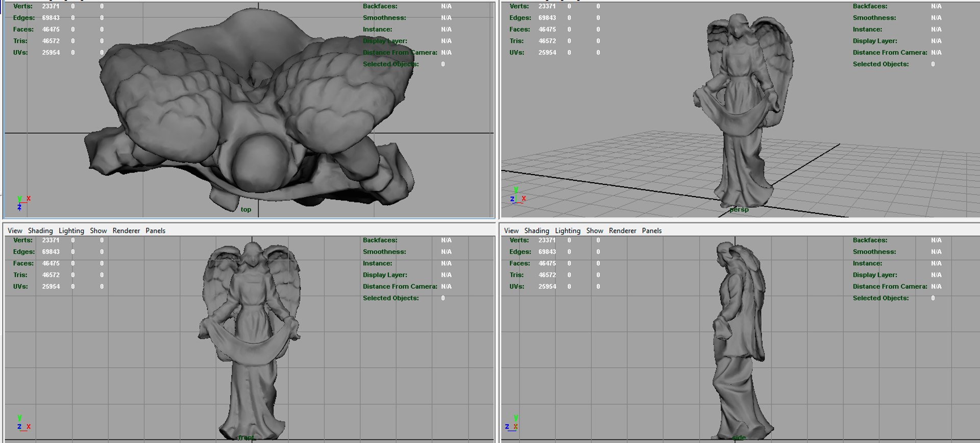Image resolution: width=980 pixels, height=443 pixels.
Task: Click the XYZ axis indicator in the top viewport
Action: point(23,203)
